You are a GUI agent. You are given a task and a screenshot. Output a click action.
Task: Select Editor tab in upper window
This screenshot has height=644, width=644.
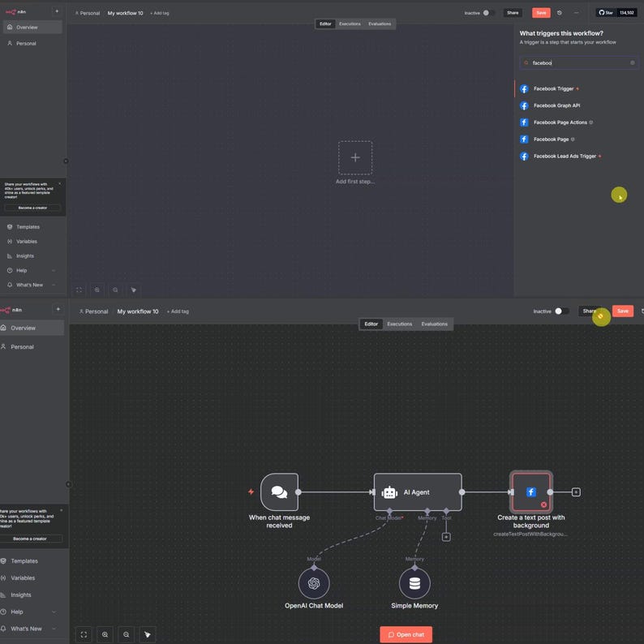[x=325, y=24]
